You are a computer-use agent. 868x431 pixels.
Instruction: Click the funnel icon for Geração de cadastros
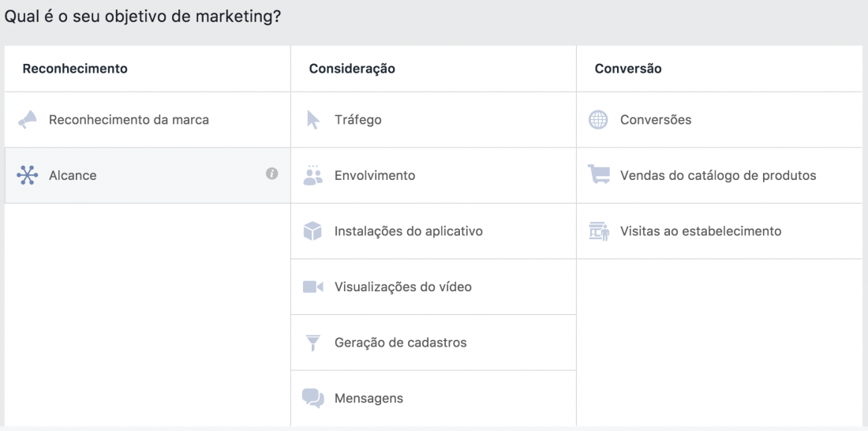point(313,343)
